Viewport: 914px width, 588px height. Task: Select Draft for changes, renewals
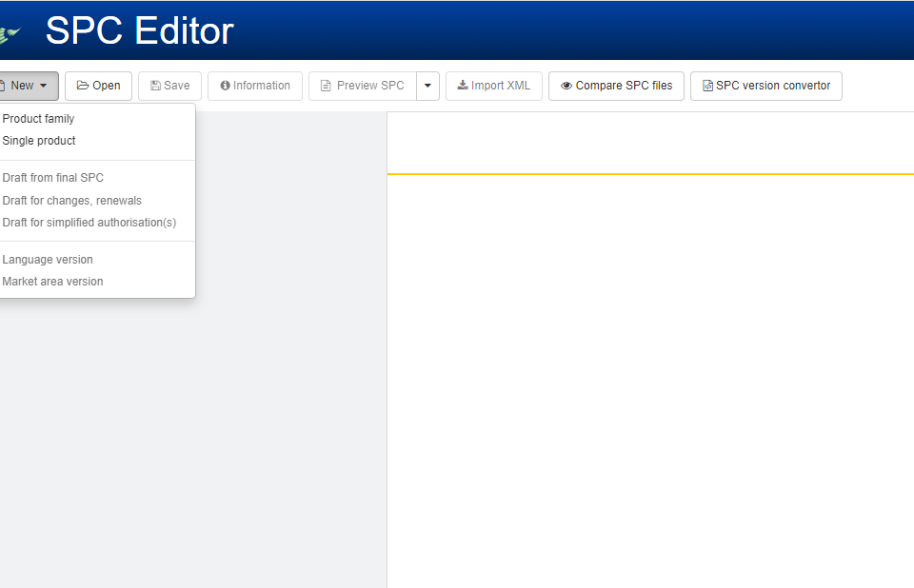tap(72, 201)
